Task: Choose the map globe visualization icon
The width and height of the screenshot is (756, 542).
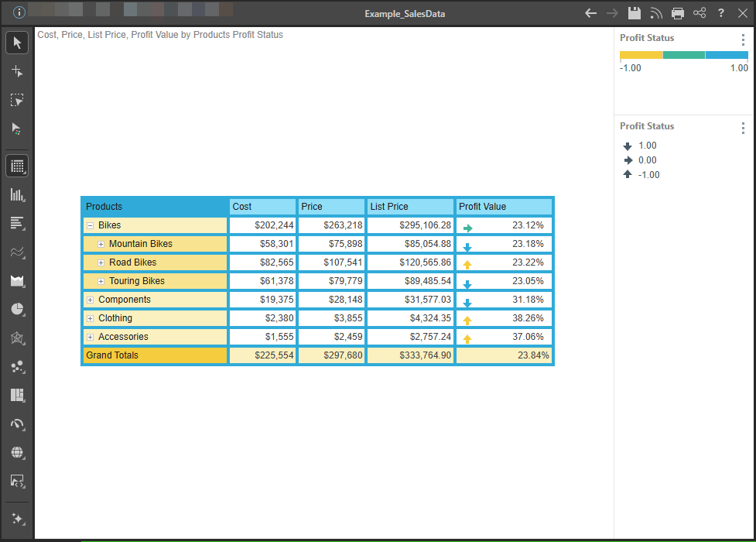Action: tap(17, 452)
